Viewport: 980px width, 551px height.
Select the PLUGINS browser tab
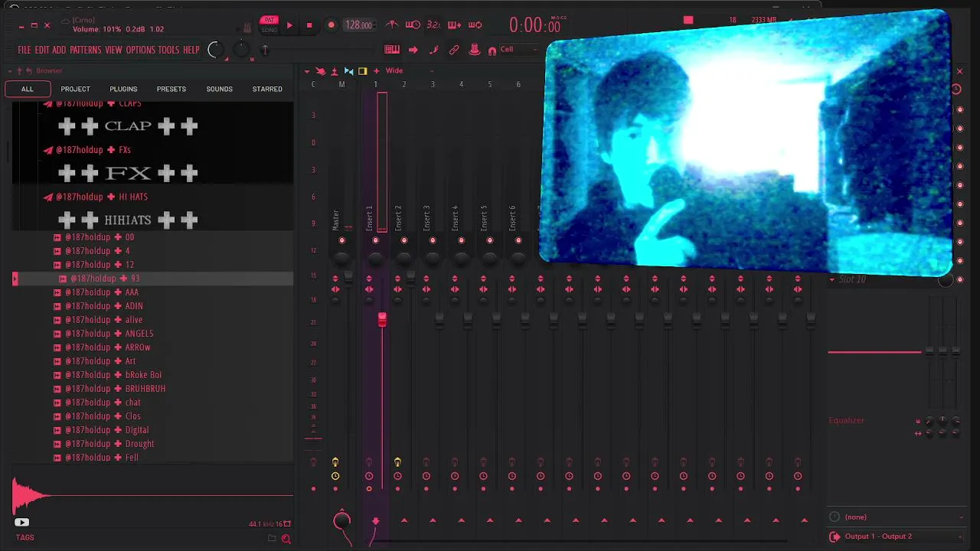123,89
